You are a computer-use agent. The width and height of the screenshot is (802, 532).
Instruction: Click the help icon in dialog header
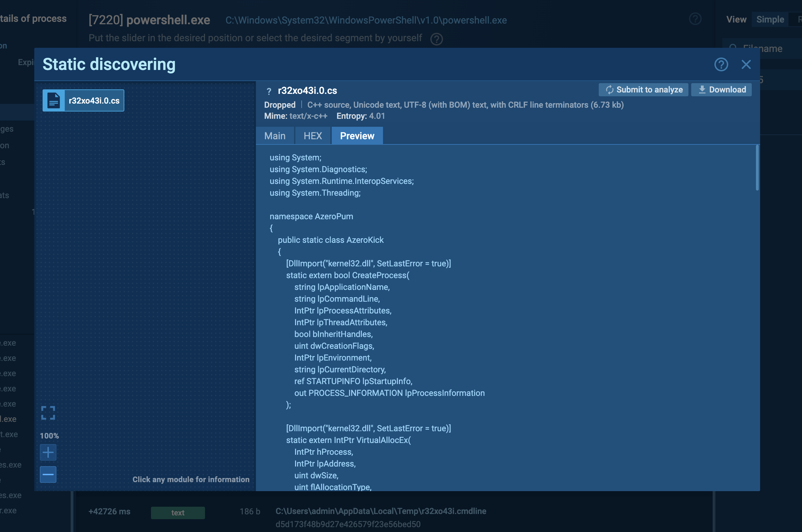click(721, 64)
